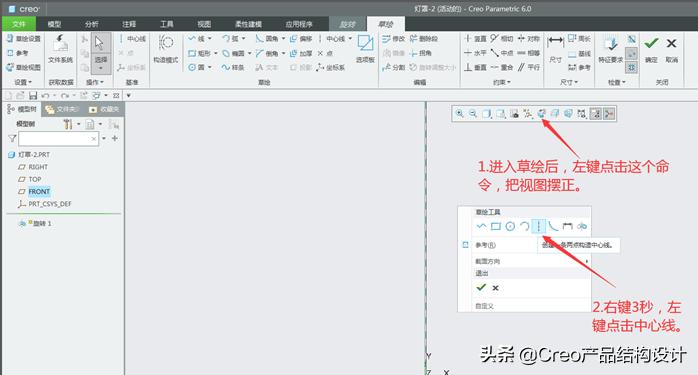698x375 pixels.
Task: Confirm sketch with green 确定 checkmark
Action: (x=651, y=49)
